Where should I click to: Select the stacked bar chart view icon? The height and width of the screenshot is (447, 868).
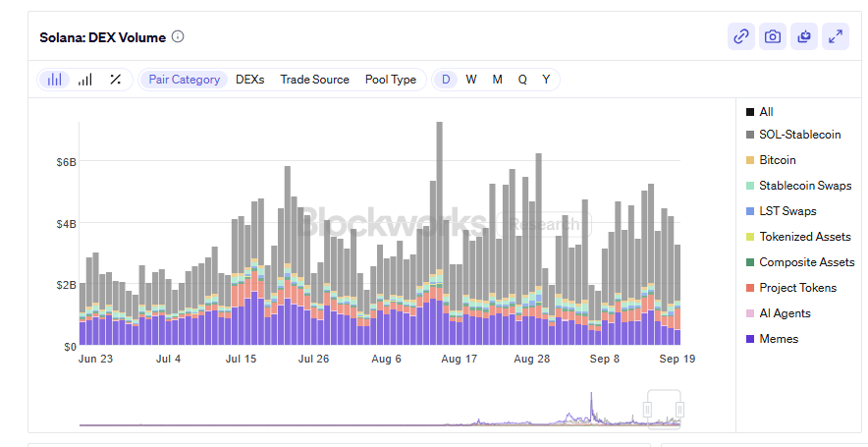click(55, 80)
